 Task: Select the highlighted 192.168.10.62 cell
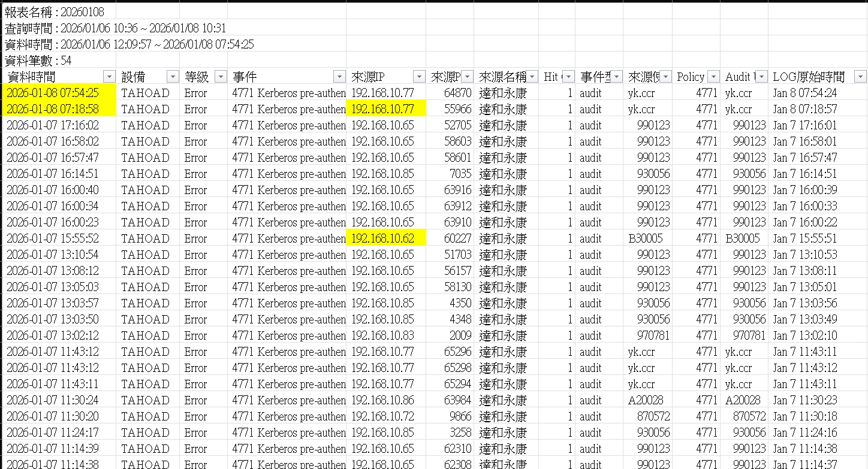point(386,238)
